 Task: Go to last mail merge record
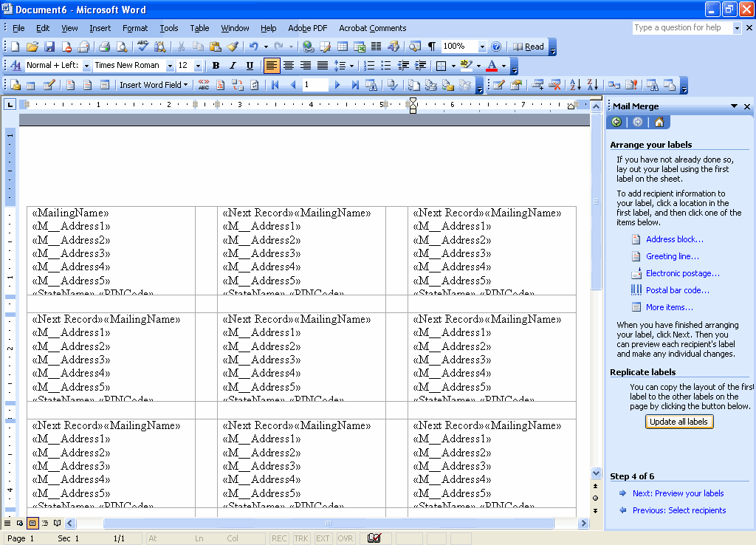355,86
